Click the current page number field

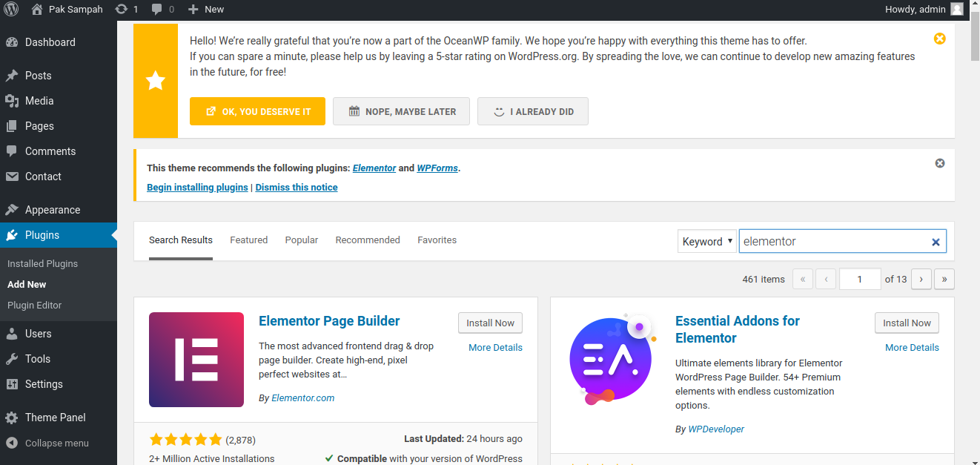(x=859, y=279)
